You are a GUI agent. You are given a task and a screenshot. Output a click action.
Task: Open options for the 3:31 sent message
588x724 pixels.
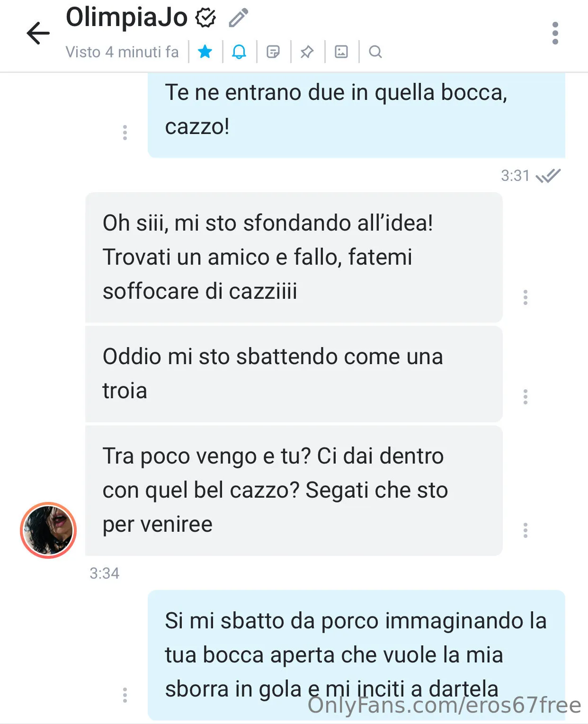125,133
